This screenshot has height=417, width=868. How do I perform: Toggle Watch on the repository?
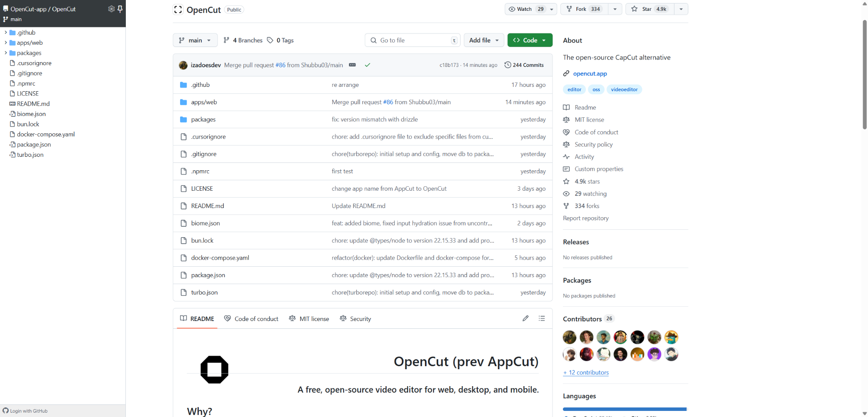(x=525, y=9)
